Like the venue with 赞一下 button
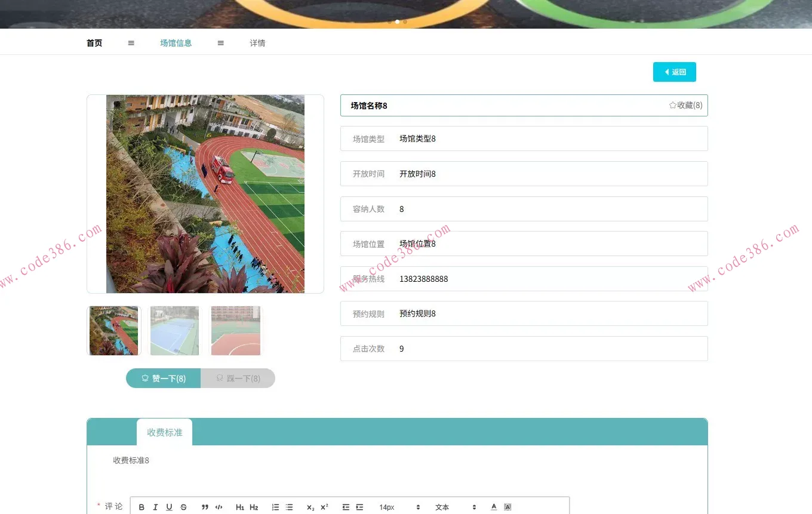Viewport: 812px width, 514px height. 163,378
